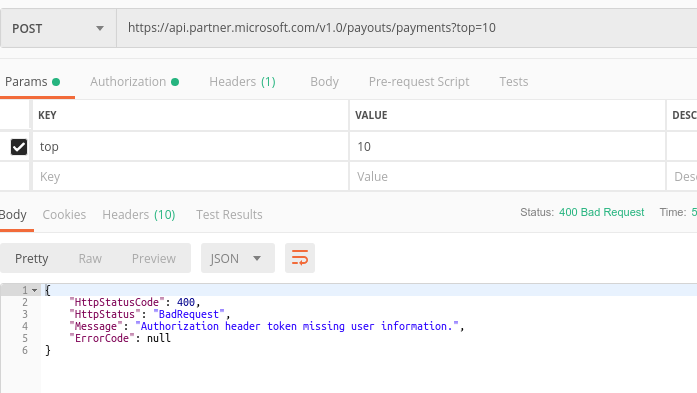
Task: Click the "HttpStatusCode" key in response
Action: [x=117, y=302]
